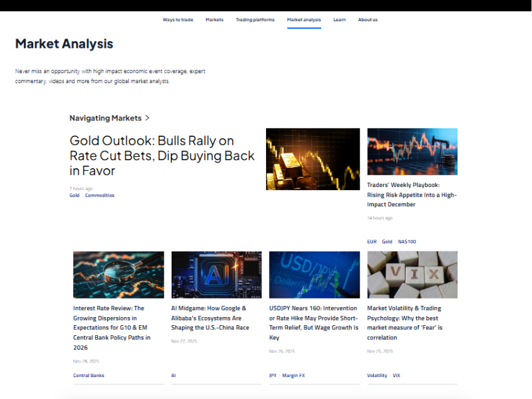Open the oil pump chart thumbnail
This screenshot has width=532, height=399.
point(412,152)
